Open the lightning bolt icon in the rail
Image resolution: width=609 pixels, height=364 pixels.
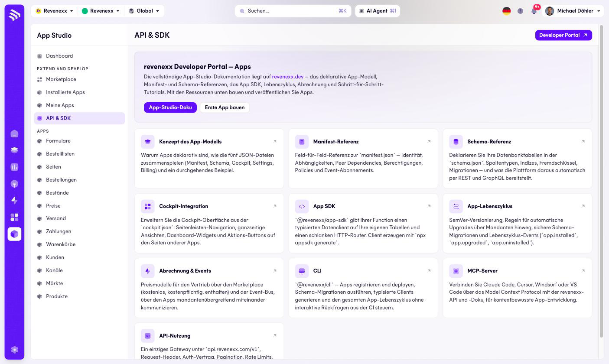click(x=14, y=200)
